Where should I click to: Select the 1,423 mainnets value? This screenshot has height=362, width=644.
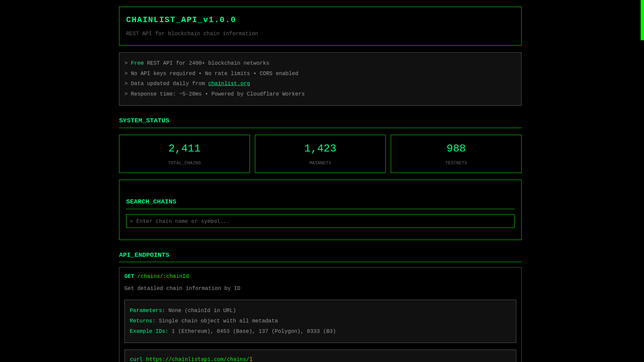320,148
